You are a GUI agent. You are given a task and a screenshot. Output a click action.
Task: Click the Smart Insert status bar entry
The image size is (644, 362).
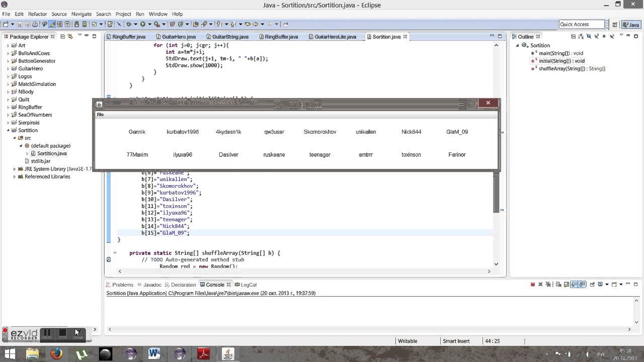[x=456, y=341]
